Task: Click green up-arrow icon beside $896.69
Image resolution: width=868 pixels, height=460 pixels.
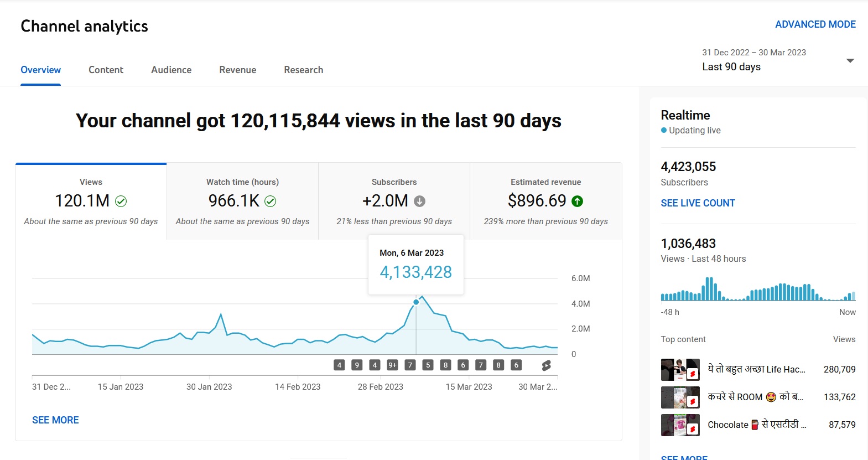Action: click(577, 201)
